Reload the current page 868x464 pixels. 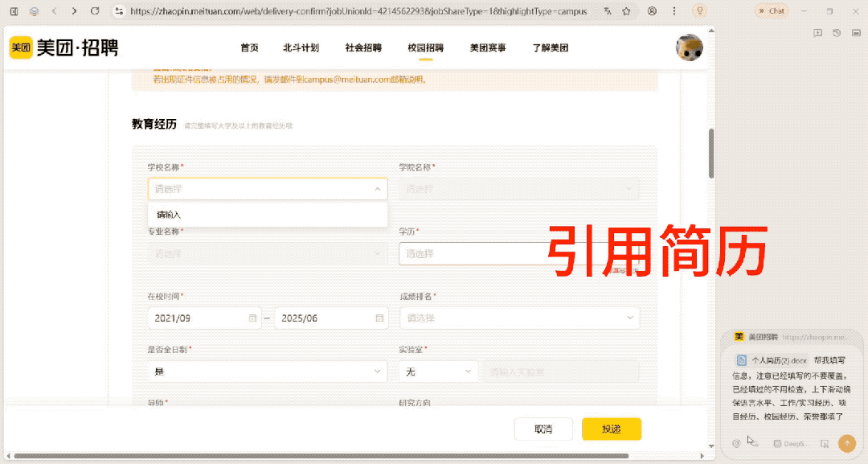[95, 11]
